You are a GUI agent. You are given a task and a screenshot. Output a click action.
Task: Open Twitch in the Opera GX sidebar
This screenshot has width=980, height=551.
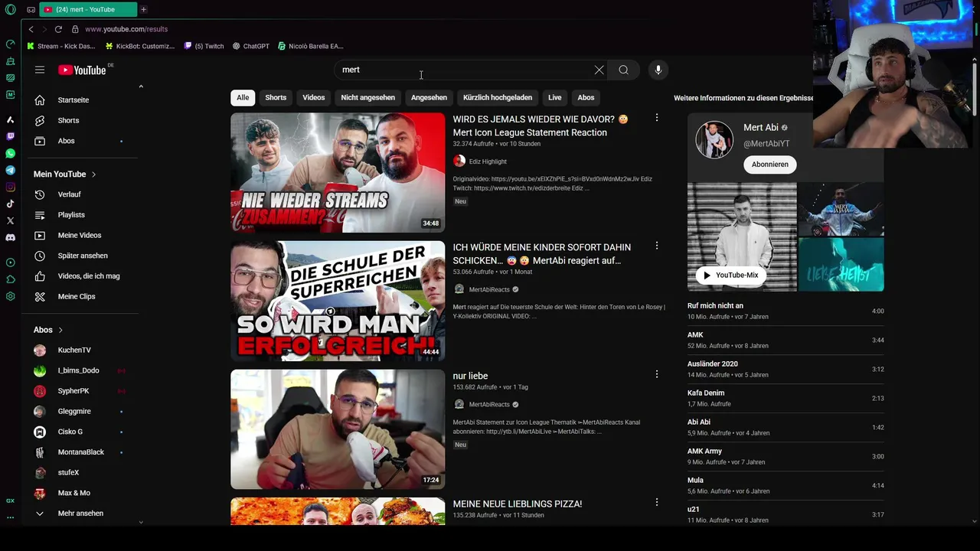[10, 136]
